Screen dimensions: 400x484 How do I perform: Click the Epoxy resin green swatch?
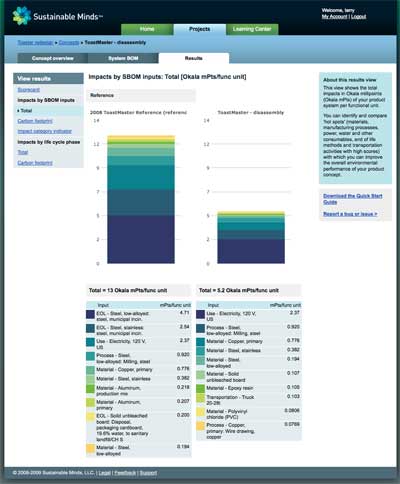[200, 389]
